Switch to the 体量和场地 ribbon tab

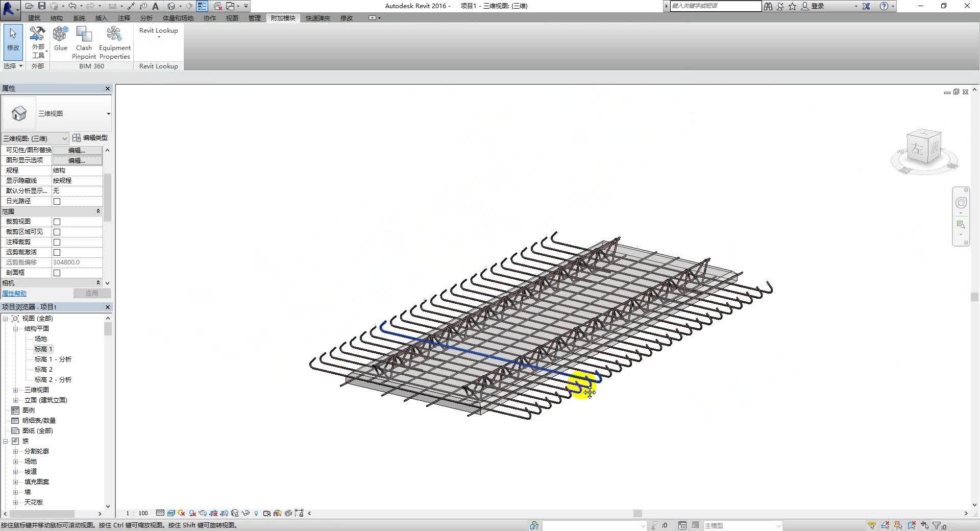[x=178, y=18]
